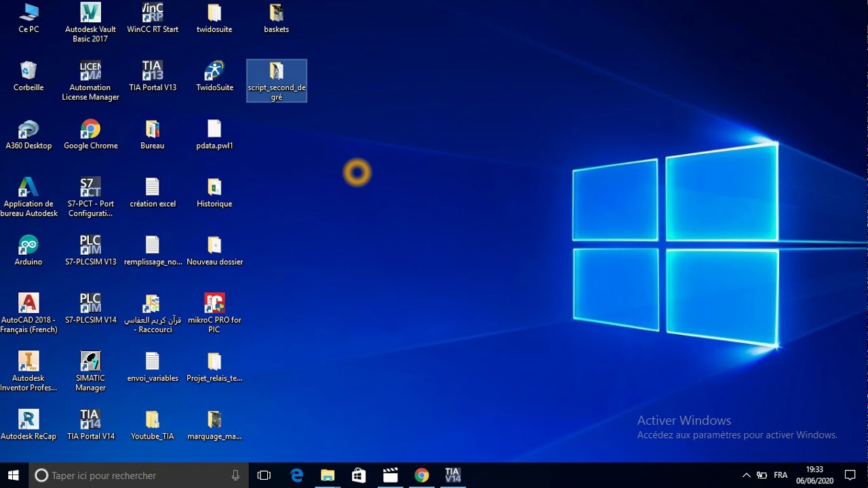
Task: Open Microsoft Store from the taskbar
Action: click(359, 475)
